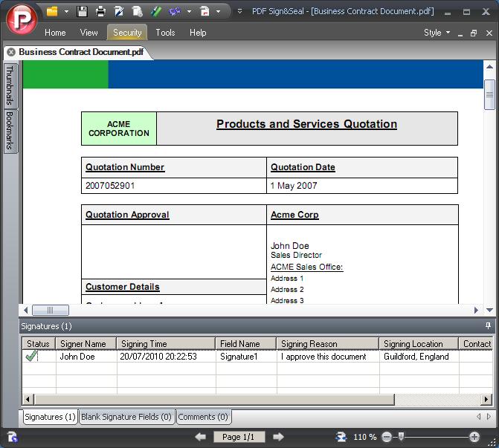Go to the next page arrow
This screenshot has width=499, height=448.
click(278, 437)
